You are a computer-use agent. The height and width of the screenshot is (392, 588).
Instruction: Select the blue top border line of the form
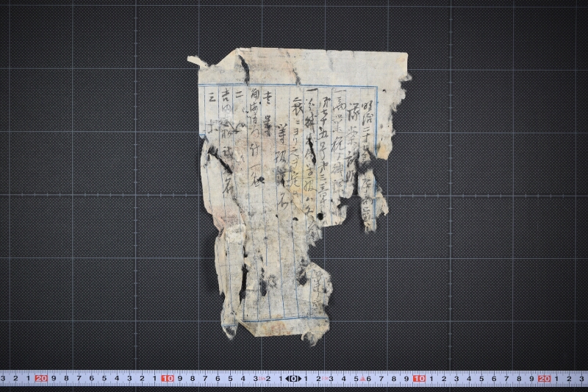288,86
